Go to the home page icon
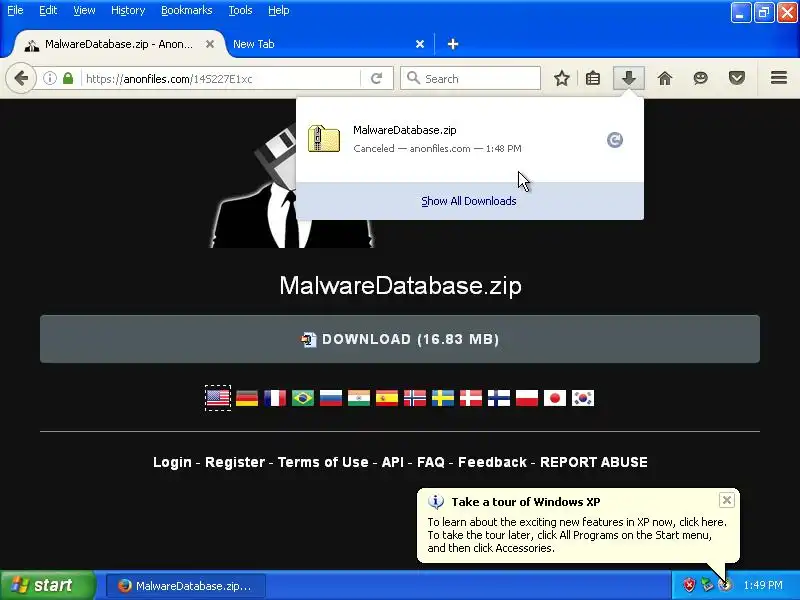This screenshot has height=600, width=800. pos(665,79)
